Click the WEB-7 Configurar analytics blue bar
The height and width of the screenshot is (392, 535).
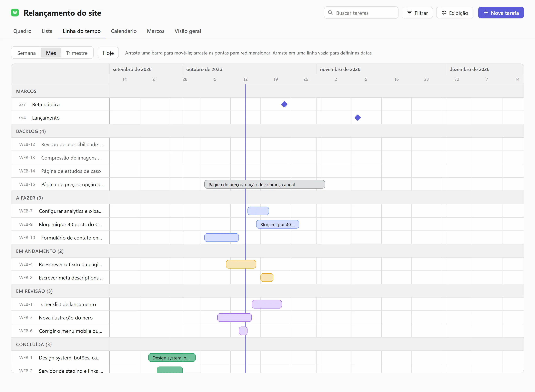258,211
